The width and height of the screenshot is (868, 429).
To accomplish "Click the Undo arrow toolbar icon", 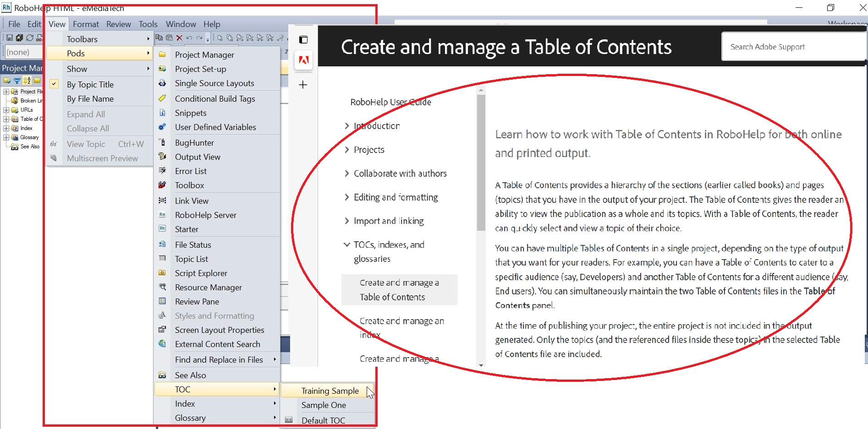I will (189, 38).
